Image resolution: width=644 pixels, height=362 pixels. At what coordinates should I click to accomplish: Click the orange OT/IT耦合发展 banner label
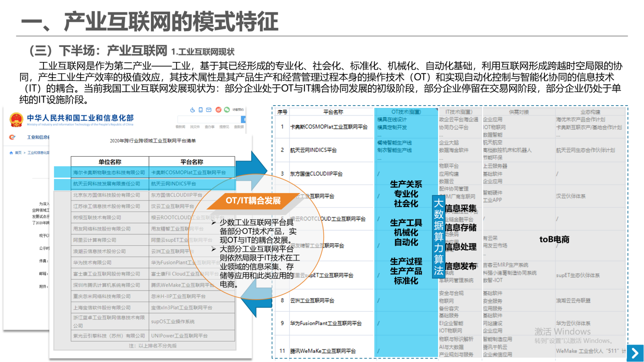(x=253, y=201)
